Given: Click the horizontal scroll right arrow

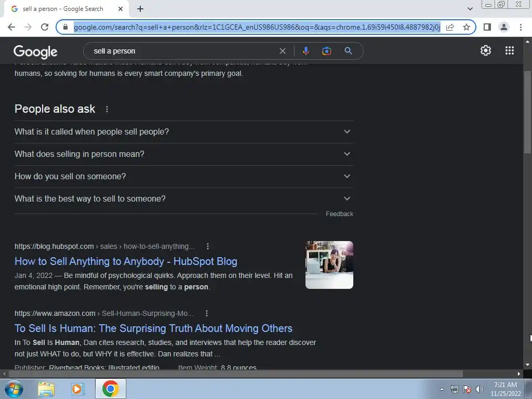Looking at the screenshot, I should (519, 374).
